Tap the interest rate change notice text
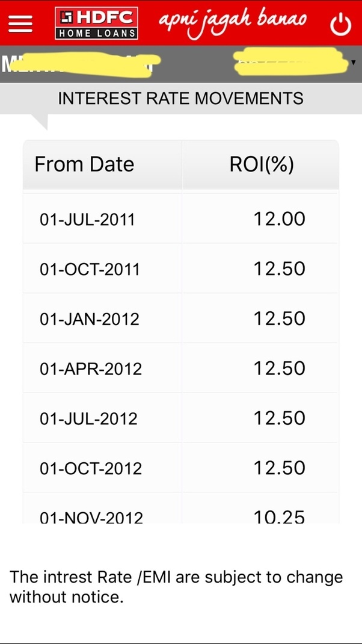 coord(176,586)
